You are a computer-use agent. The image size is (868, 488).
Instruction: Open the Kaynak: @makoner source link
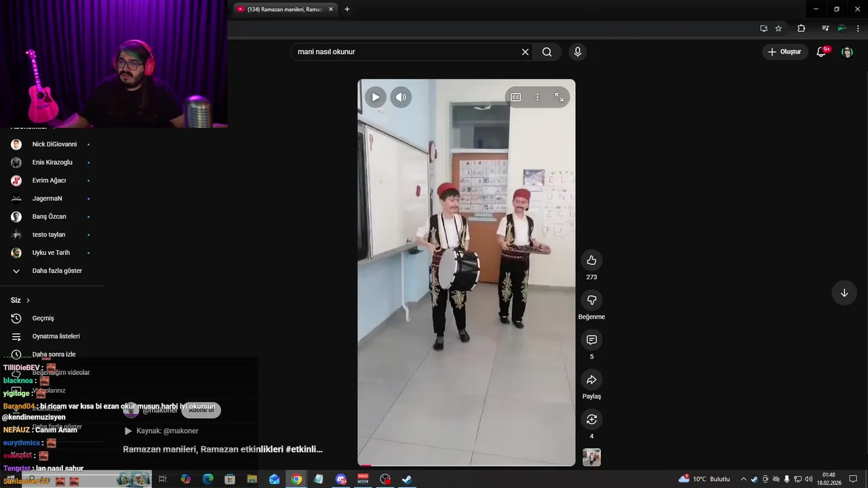tap(167, 431)
